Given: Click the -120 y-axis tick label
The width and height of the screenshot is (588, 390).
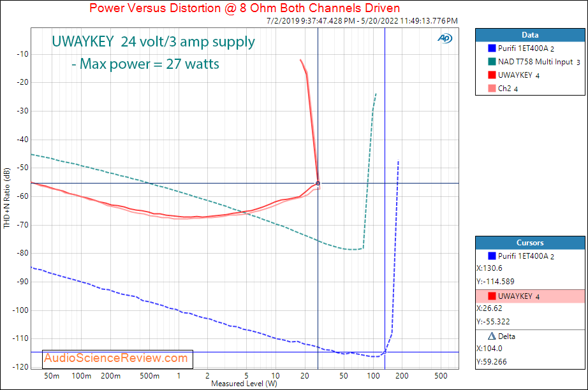Looking at the screenshot, I should click(20, 367).
